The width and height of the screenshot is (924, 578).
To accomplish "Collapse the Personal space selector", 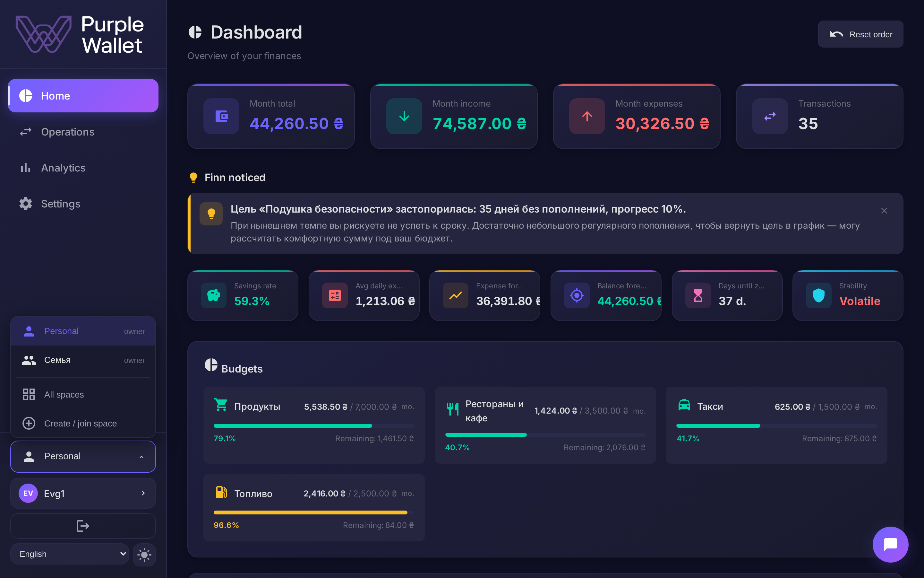I will pyautogui.click(x=83, y=456).
